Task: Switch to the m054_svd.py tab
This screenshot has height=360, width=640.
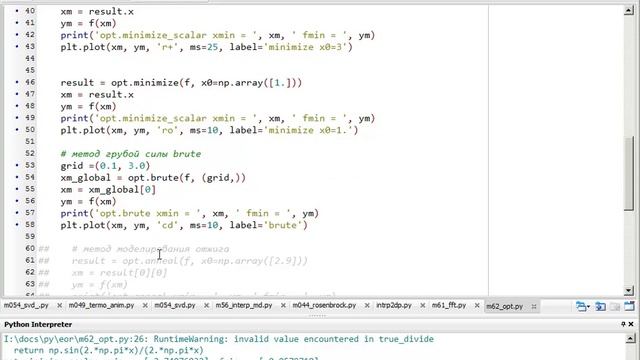Action: [x=175, y=305]
